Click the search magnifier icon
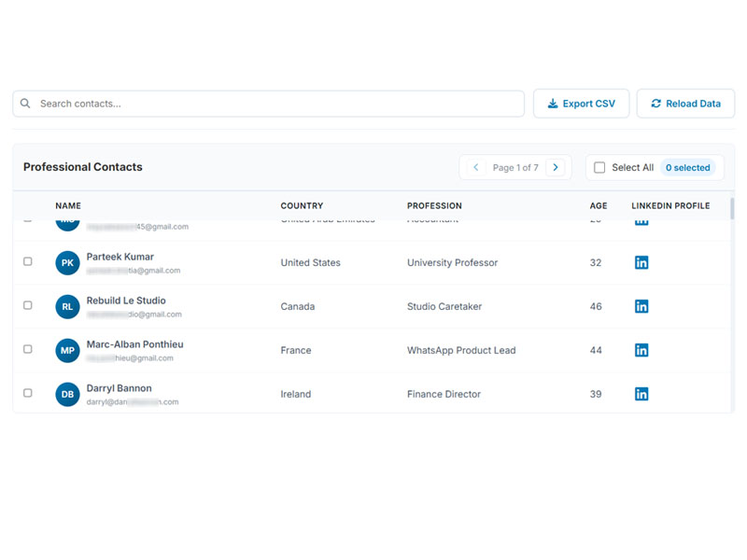Viewport: 747px width, 560px height. pos(25,103)
